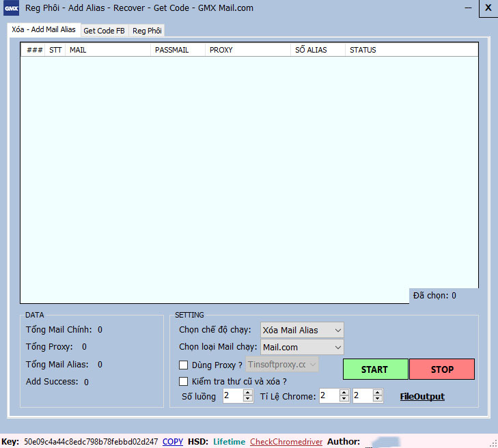Sort by the MAIL column header
Image resolution: width=498 pixels, height=448 pixels.
click(x=108, y=50)
